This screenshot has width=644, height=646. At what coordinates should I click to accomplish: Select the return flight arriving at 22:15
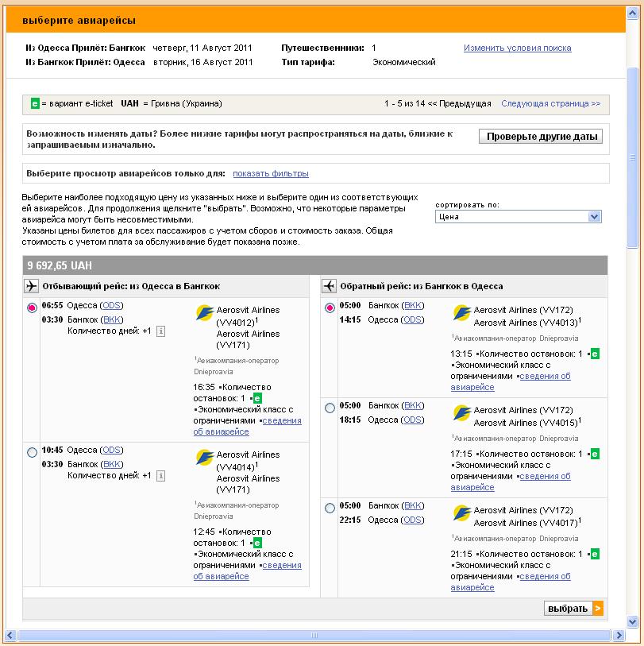point(330,508)
